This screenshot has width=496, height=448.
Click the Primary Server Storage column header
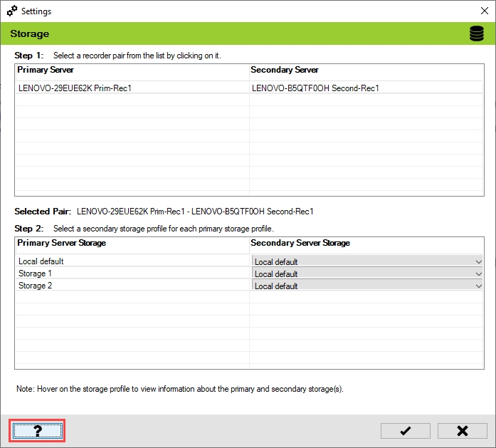pos(61,243)
